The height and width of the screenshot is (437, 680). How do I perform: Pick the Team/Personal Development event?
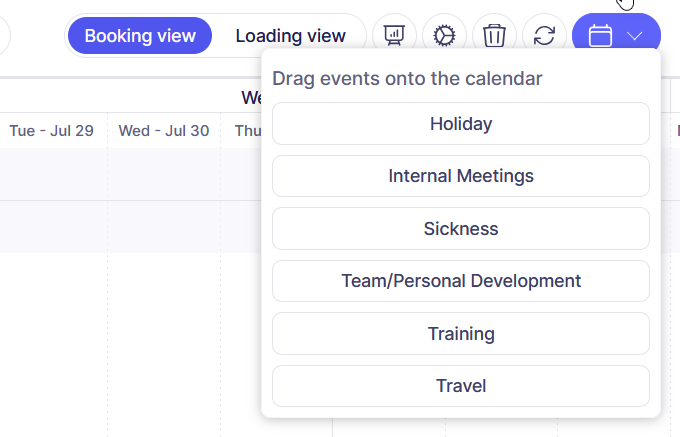(461, 281)
